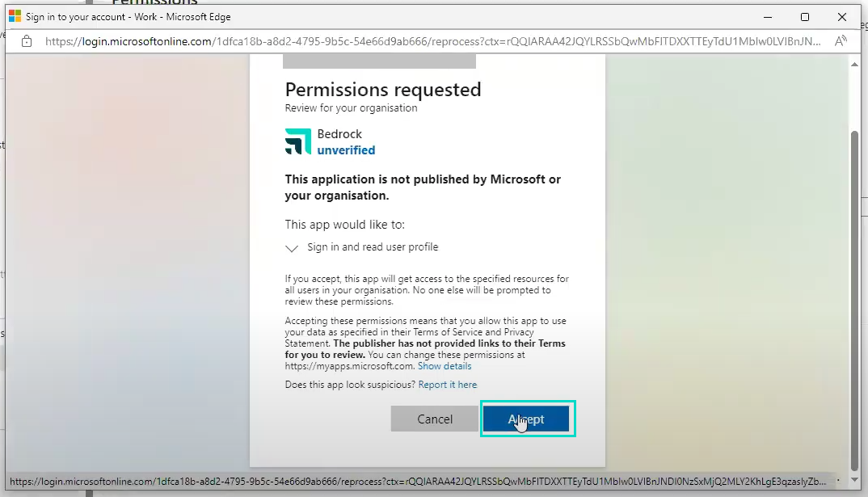Open the 'Report it here' link
This screenshot has height=497, width=868.
pos(447,385)
